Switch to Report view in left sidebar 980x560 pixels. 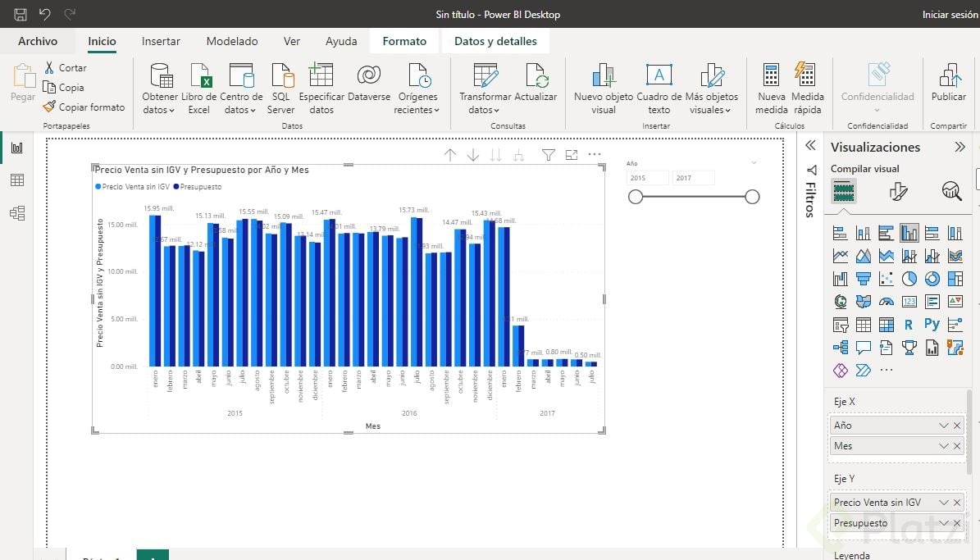coord(17,148)
